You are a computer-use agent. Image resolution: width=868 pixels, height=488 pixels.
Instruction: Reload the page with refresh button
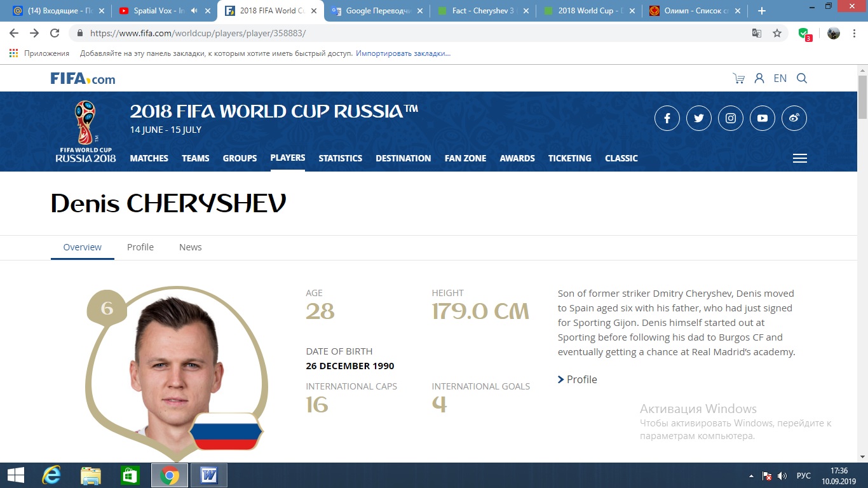(55, 33)
